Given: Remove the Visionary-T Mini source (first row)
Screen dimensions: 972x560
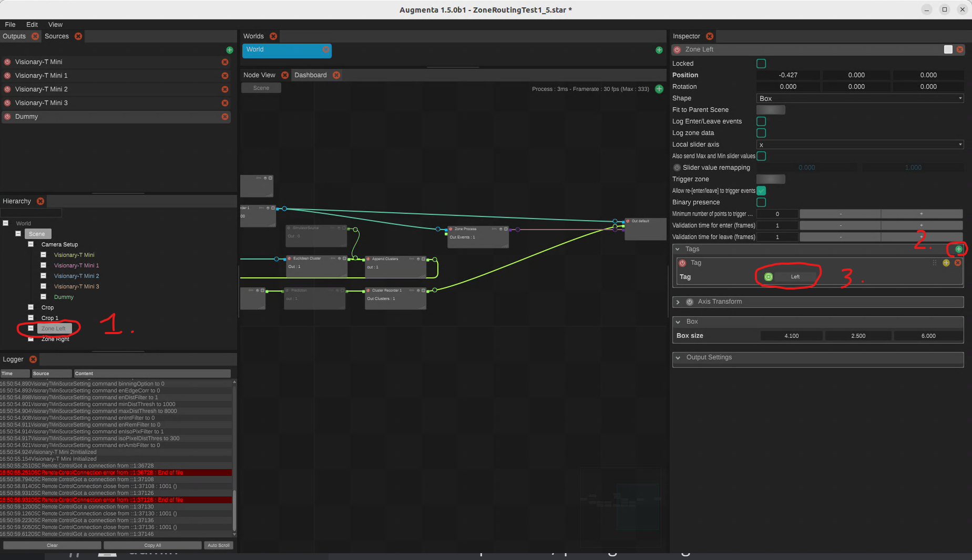Looking at the screenshot, I should point(225,62).
